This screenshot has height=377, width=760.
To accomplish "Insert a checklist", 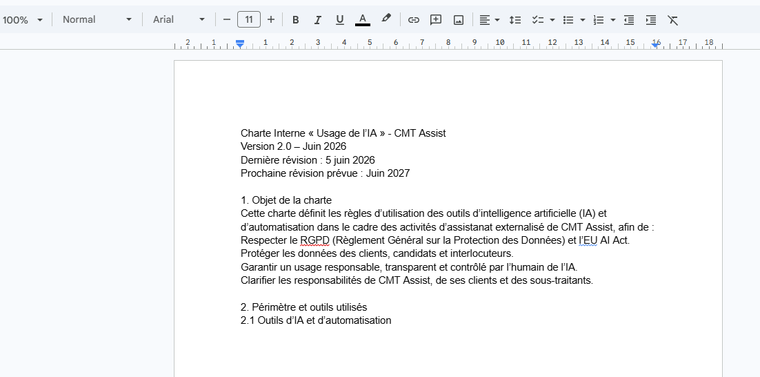I will (537, 20).
